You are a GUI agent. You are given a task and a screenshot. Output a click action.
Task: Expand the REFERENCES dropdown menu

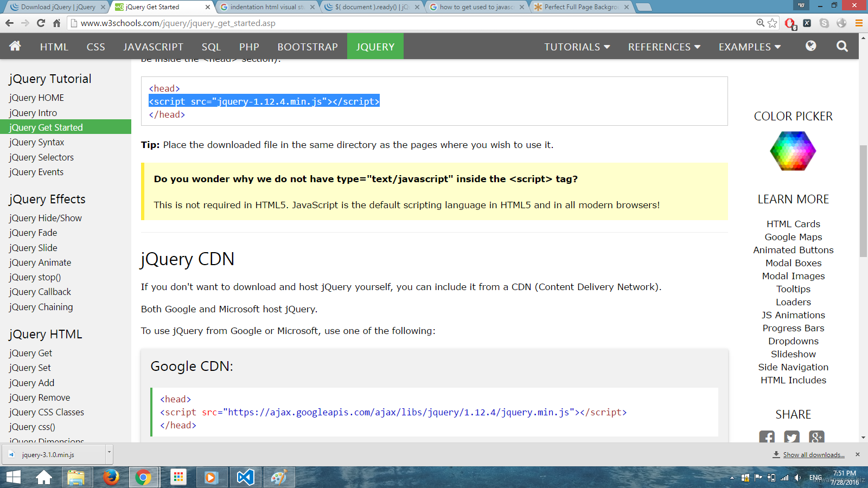tap(664, 47)
